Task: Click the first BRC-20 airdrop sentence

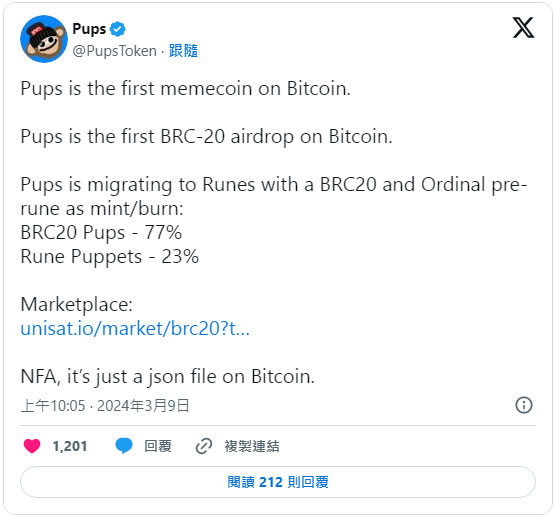Action: (x=206, y=137)
